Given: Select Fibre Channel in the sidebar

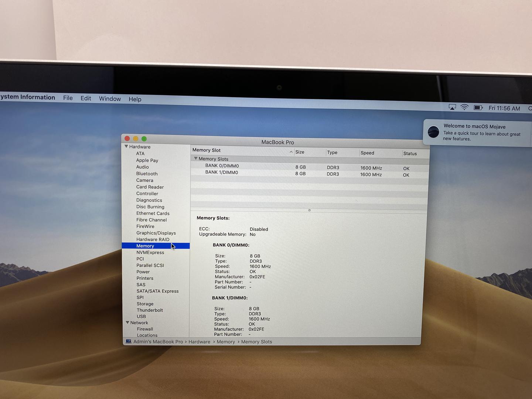Looking at the screenshot, I should pyautogui.click(x=151, y=219).
